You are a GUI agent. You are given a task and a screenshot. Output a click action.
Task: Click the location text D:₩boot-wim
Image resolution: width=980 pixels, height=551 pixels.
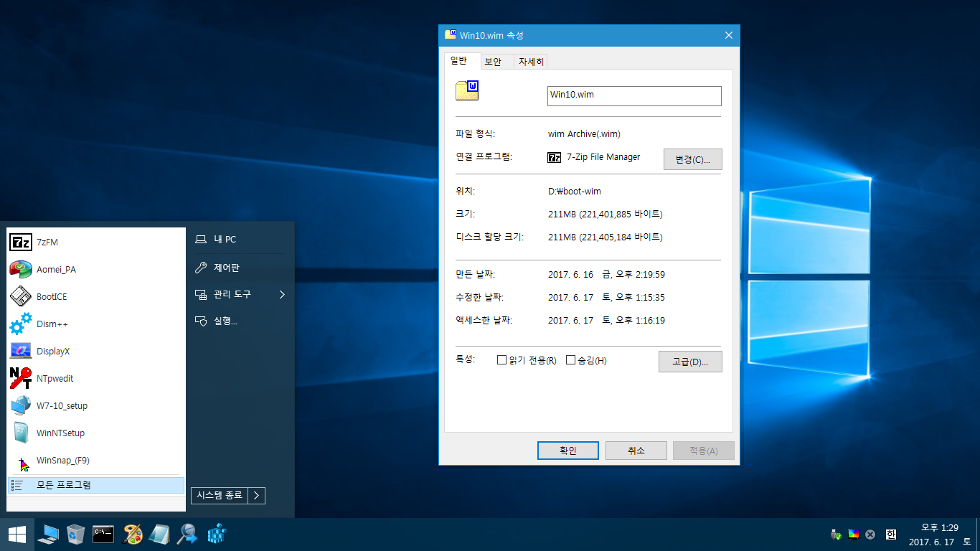pyautogui.click(x=575, y=191)
